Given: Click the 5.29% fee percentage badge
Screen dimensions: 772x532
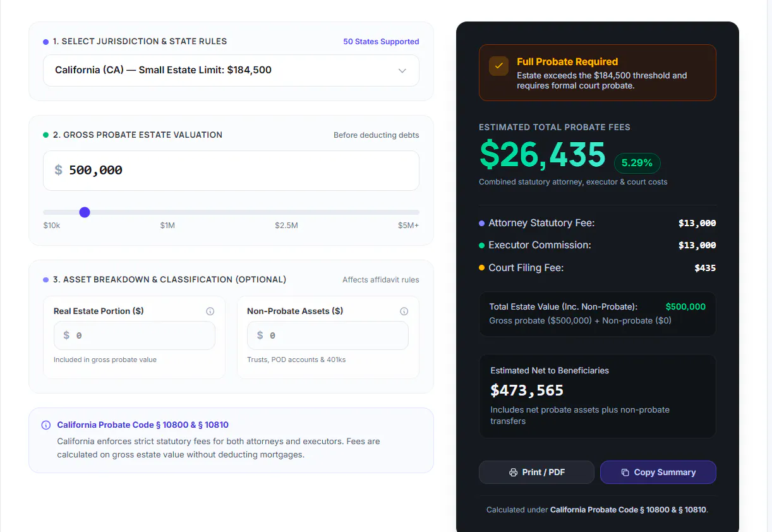Looking at the screenshot, I should 637,163.
